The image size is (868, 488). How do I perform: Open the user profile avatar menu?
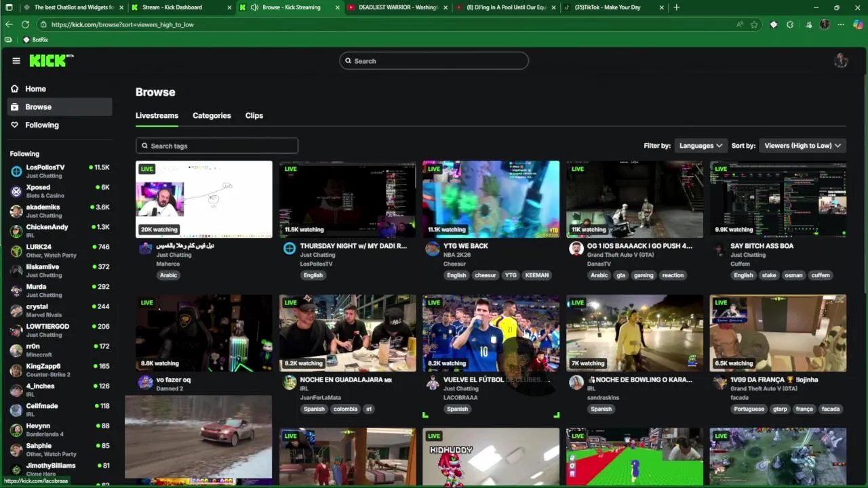tap(841, 60)
